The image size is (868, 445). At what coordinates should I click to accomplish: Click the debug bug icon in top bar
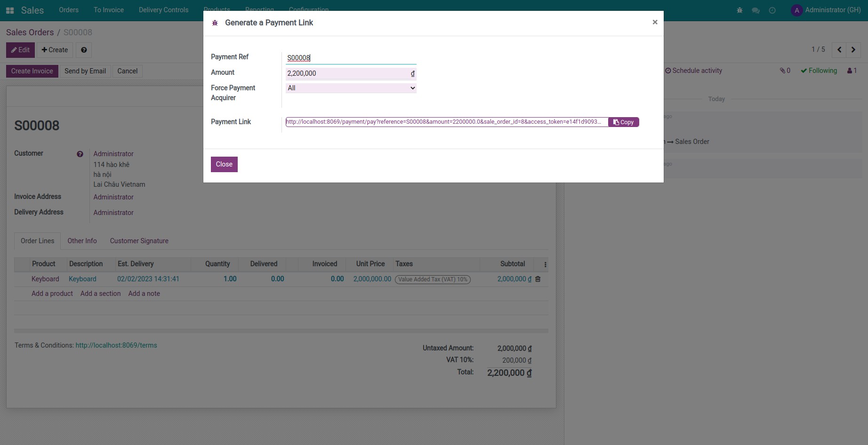point(739,10)
